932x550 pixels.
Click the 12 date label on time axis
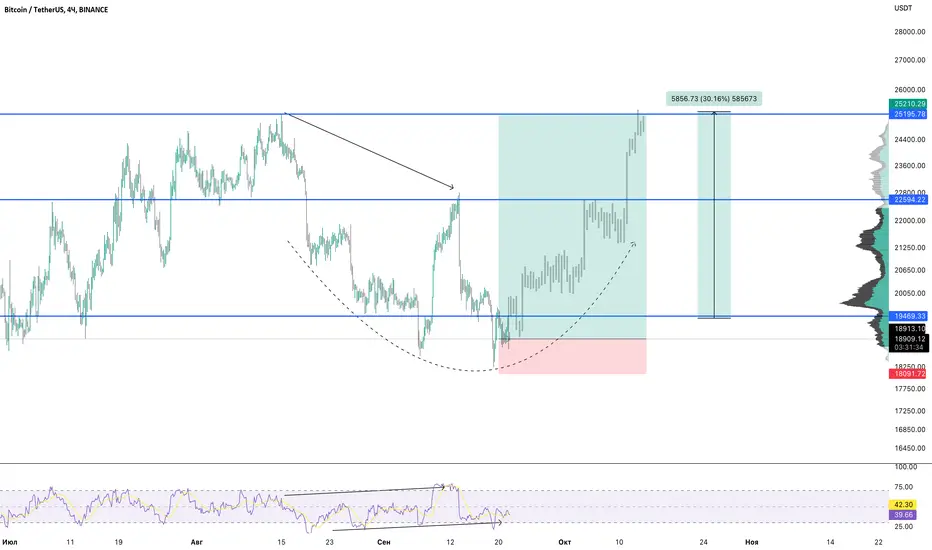[x=451, y=542]
